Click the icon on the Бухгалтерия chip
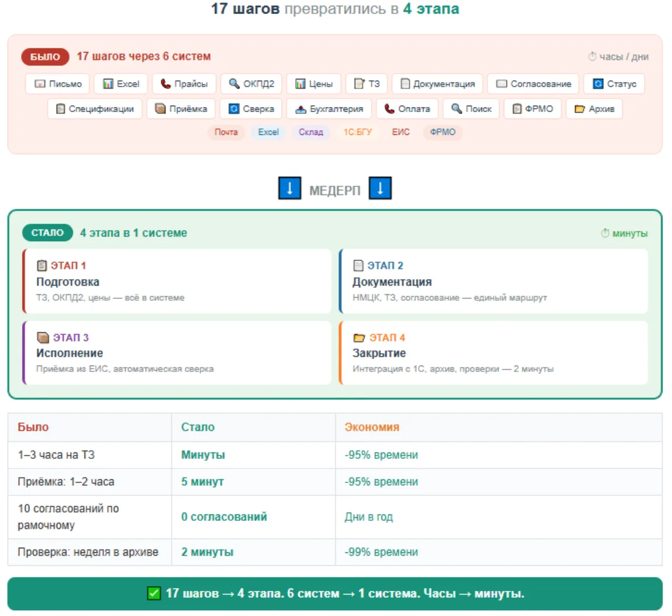This screenshot has width=672, height=616. (301, 109)
